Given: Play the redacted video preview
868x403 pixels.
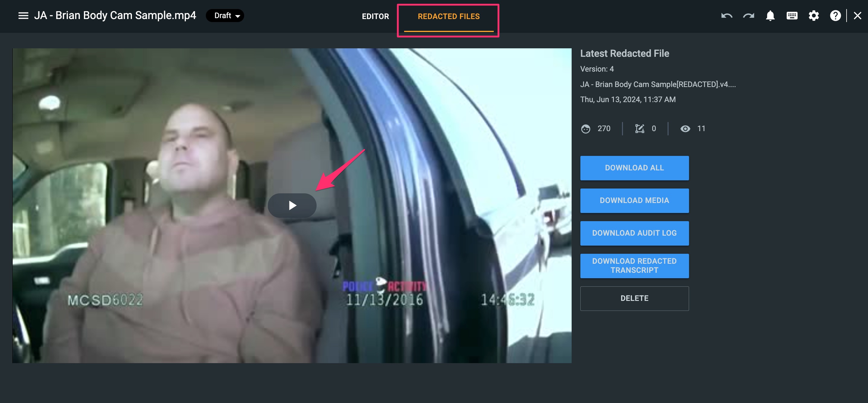Looking at the screenshot, I should coord(292,205).
